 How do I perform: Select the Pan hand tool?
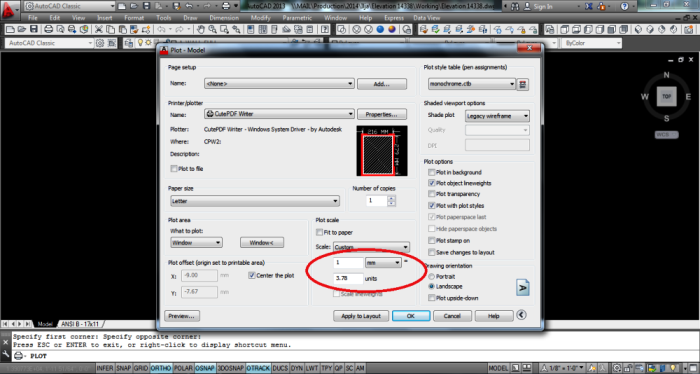click(201, 29)
